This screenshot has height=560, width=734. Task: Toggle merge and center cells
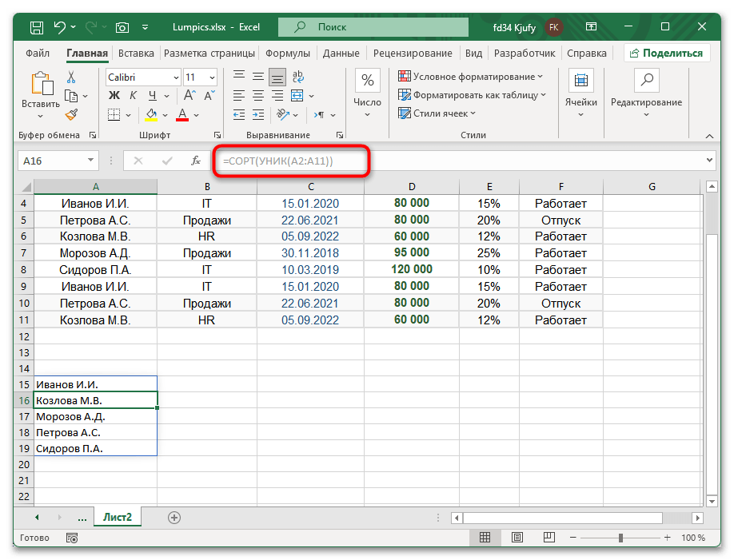point(297,96)
